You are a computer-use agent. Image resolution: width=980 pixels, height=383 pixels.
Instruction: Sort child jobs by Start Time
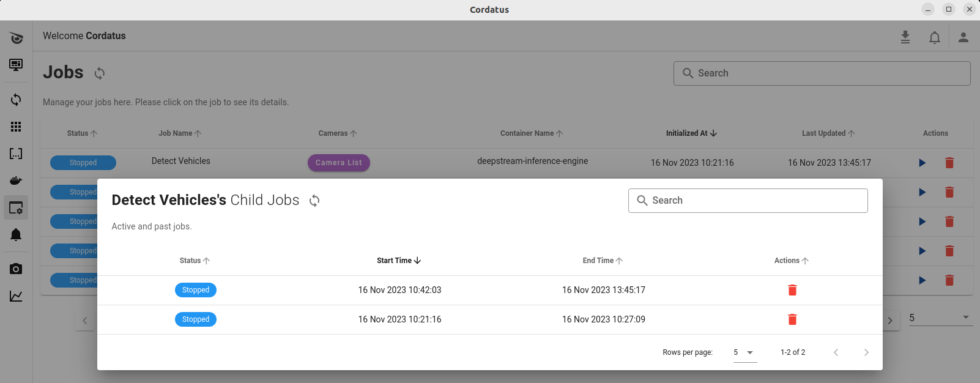[x=398, y=261]
